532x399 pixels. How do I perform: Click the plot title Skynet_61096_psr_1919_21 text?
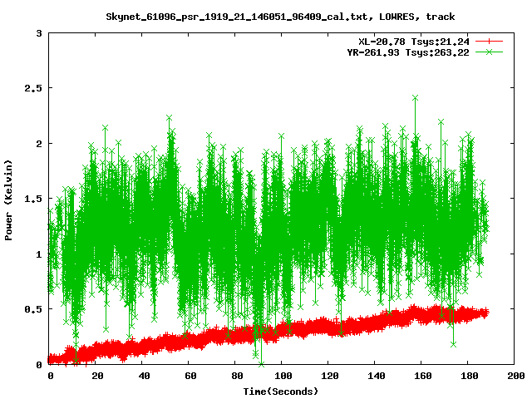click(280, 17)
